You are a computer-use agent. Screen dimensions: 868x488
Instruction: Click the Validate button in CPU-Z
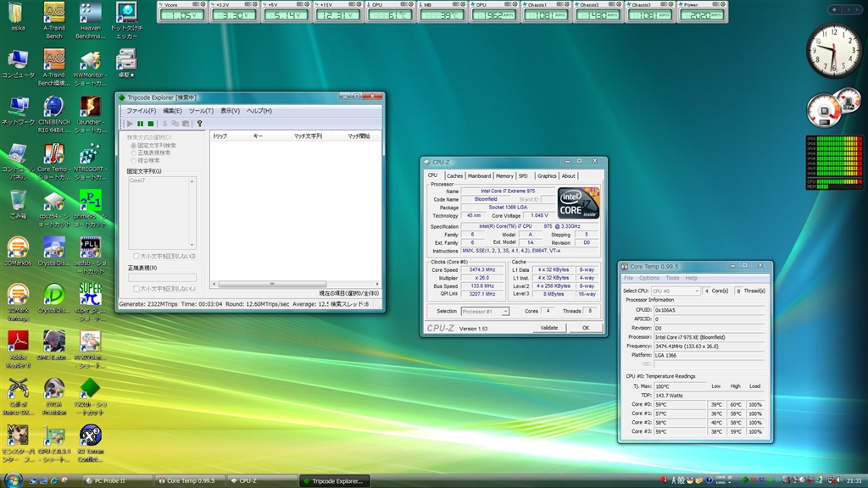[549, 328]
